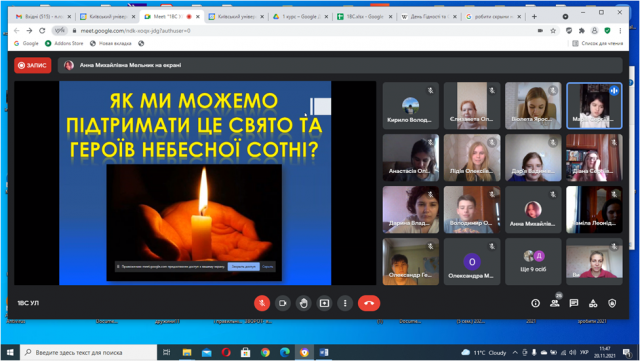
Task: Open host controls shield icon
Action: (612, 303)
